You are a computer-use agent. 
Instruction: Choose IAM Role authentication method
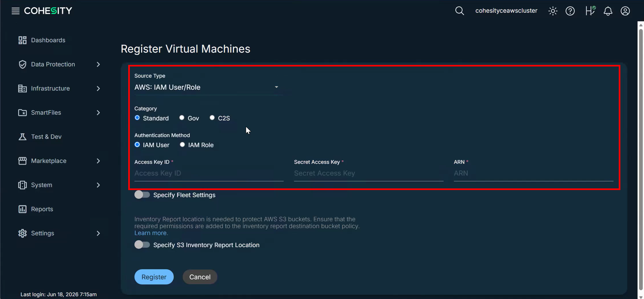tap(183, 145)
